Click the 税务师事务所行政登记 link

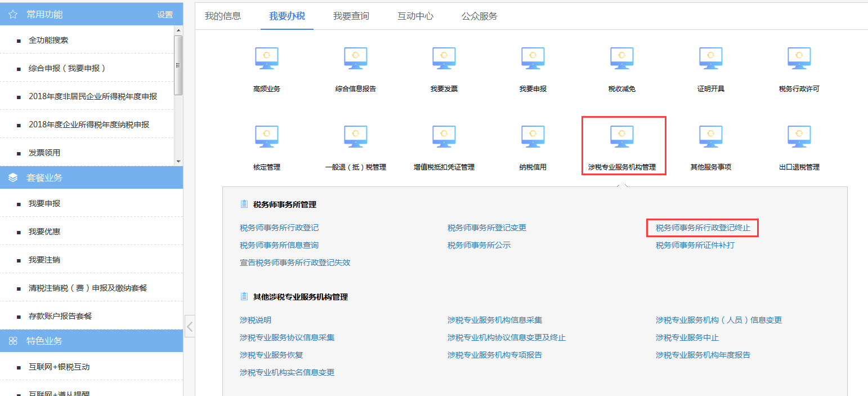pos(279,228)
